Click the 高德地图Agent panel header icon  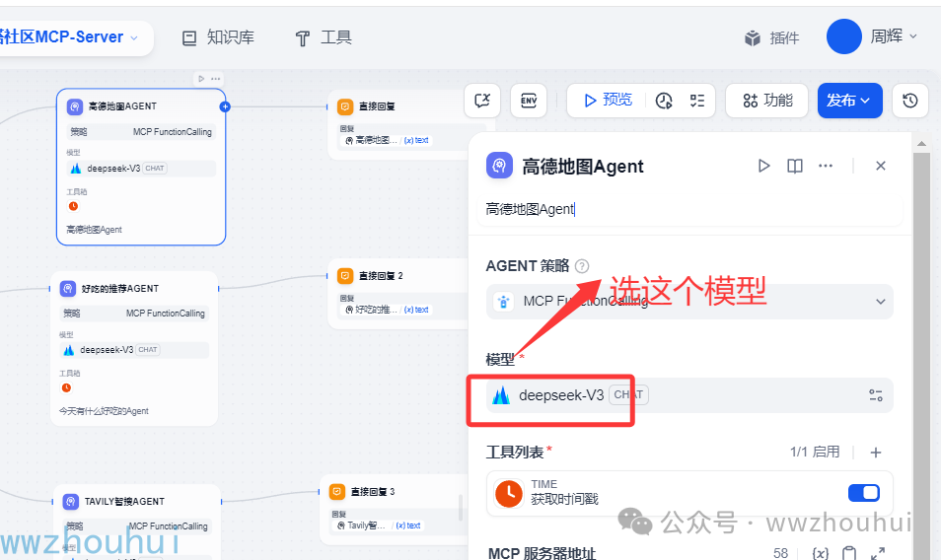click(499, 166)
